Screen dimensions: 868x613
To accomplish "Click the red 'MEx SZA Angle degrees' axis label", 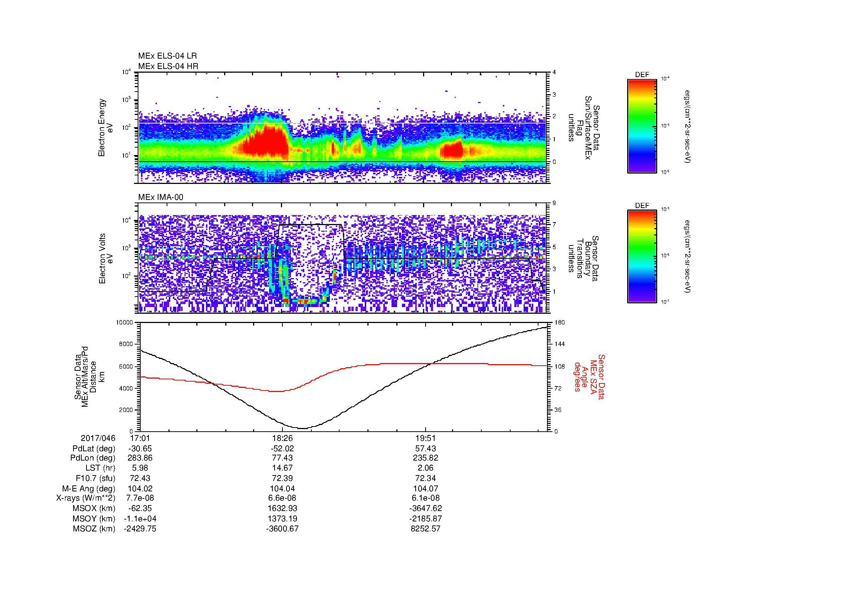I will click(x=590, y=377).
